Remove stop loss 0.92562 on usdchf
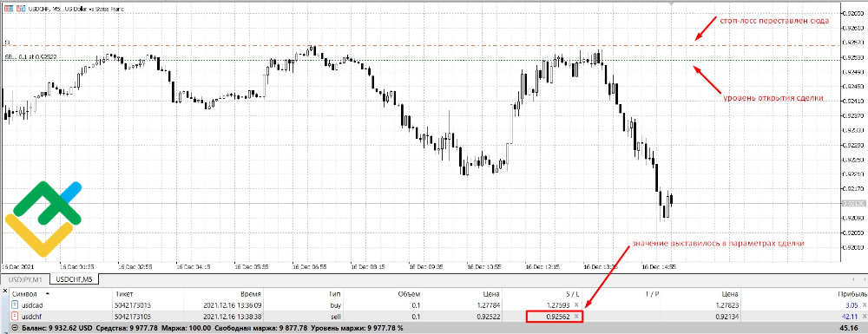The height and width of the screenshot is (334, 868). coord(576,317)
